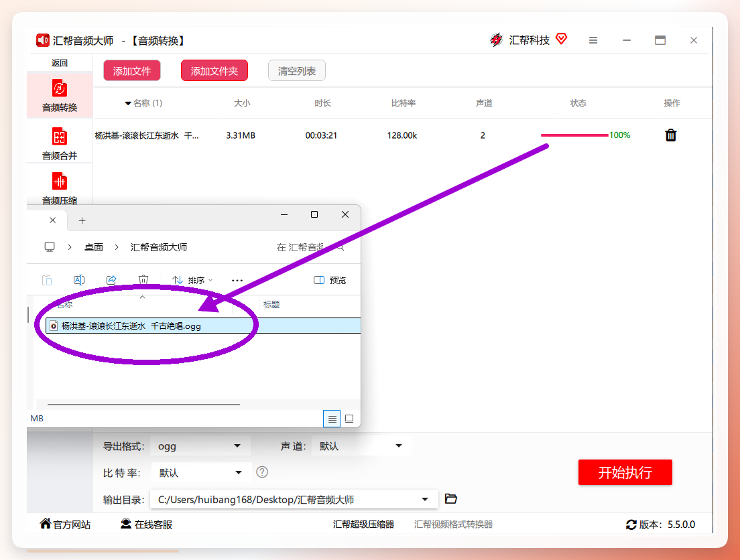Delete the 杨洪基 row with trash icon
Screen dimensions: 740x560
click(670, 135)
